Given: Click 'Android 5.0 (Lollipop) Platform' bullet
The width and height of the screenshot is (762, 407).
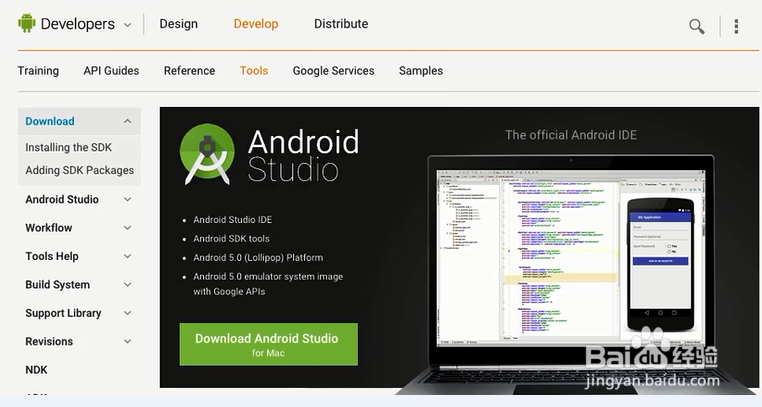Looking at the screenshot, I should 258,257.
